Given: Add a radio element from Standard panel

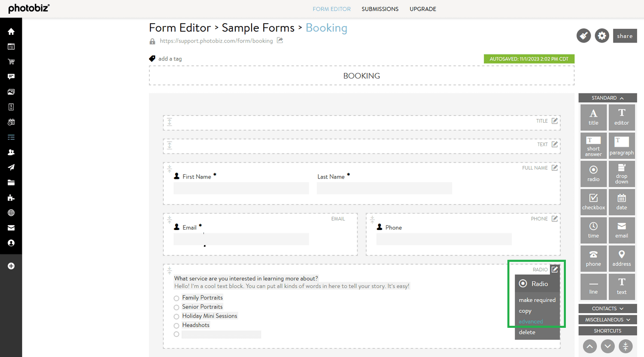Looking at the screenshot, I should pos(593,174).
